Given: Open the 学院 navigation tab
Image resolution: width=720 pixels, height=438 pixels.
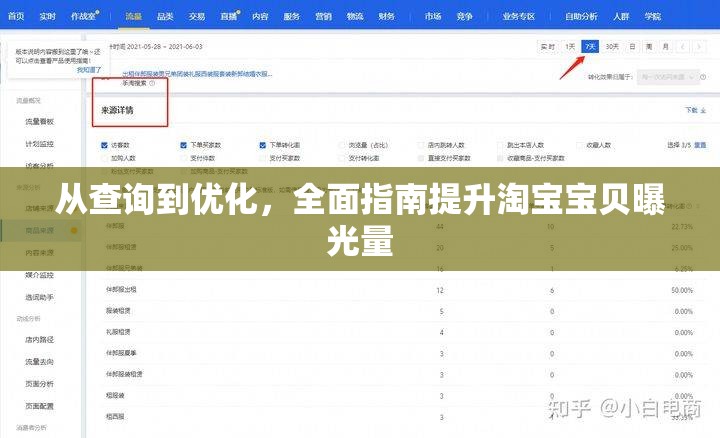Looking at the screenshot, I should click(652, 16).
